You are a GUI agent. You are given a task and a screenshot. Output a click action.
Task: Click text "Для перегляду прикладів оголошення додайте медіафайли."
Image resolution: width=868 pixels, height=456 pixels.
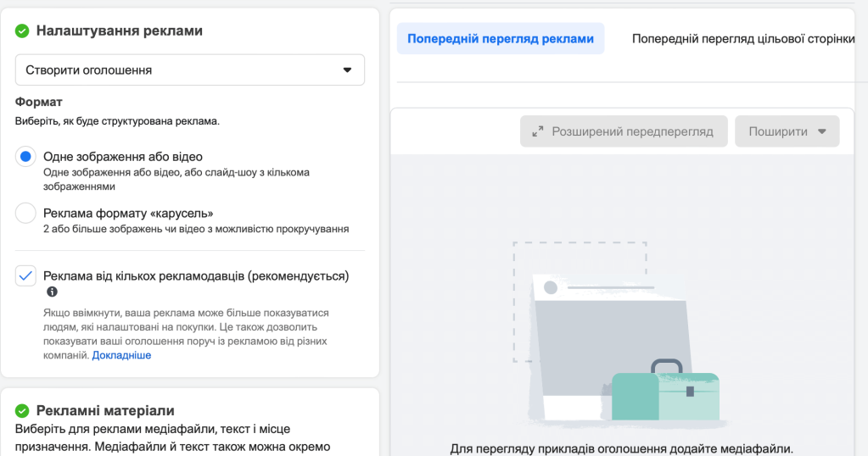click(622, 448)
